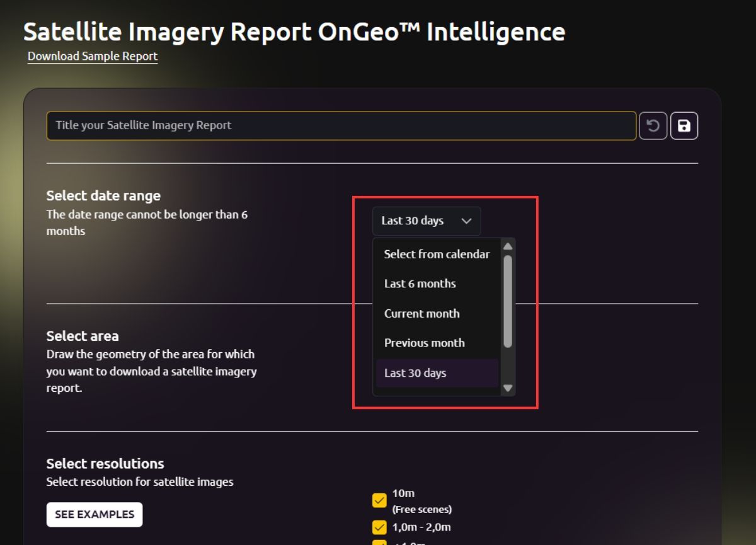Screen dimensions: 756x545
Task: Click the Select area heading
Action: (x=83, y=336)
